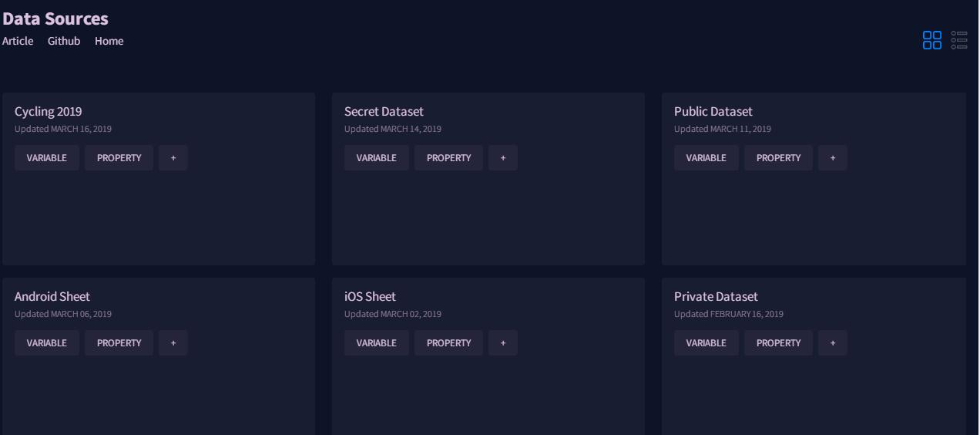Open the Article navigation link
Viewport: 980px width, 435px height.
point(18,41)
